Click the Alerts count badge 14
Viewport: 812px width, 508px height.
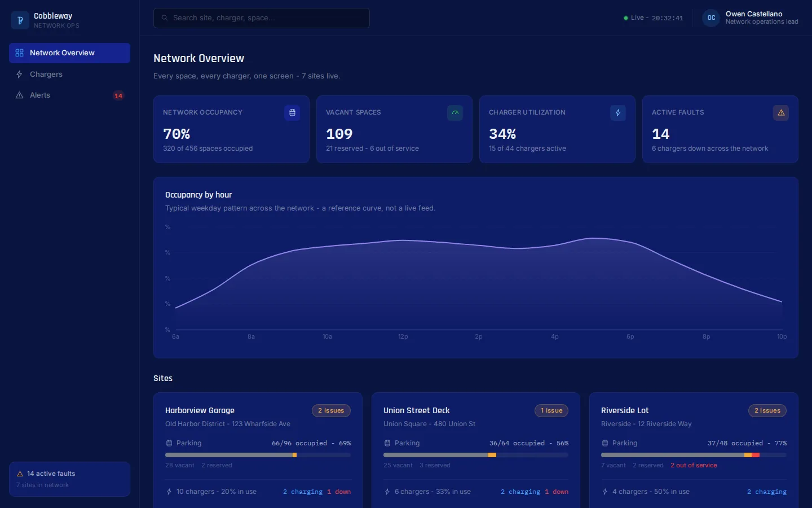pos(118,96)
